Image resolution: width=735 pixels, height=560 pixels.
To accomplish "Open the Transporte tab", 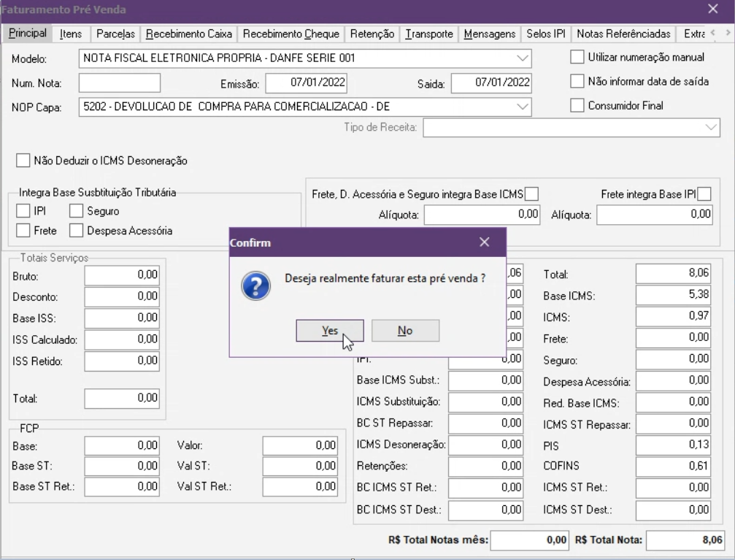I will pos(429,34).
